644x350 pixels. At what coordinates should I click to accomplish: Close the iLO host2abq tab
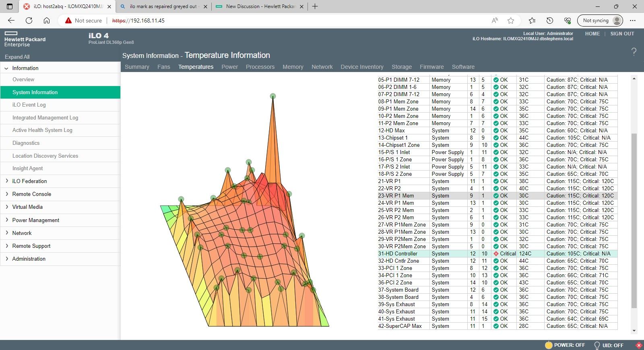click(x=109, y=6)
